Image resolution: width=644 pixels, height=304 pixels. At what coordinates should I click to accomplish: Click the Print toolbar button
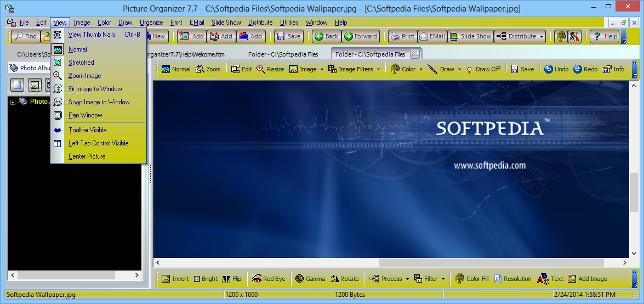coord(403,36)
